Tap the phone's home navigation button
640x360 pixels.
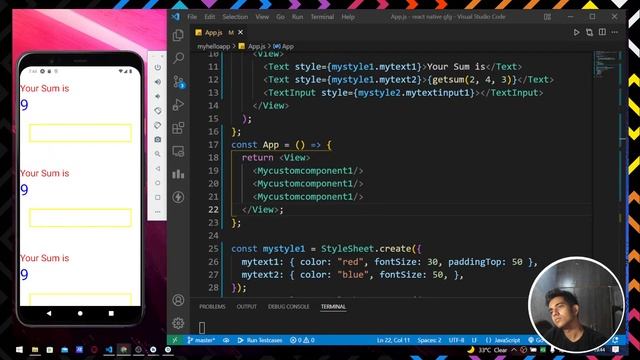click(80, 313)
